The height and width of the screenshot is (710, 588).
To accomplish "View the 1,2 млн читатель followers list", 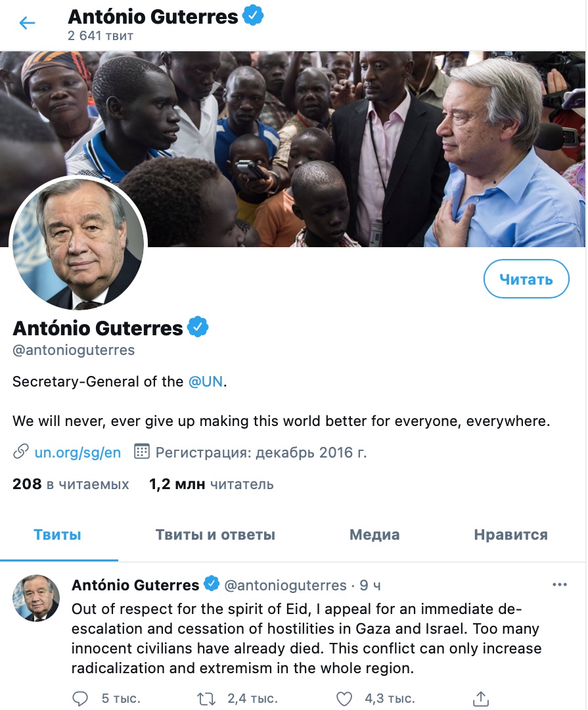I will pyautogui.click(x=212, y=484).
